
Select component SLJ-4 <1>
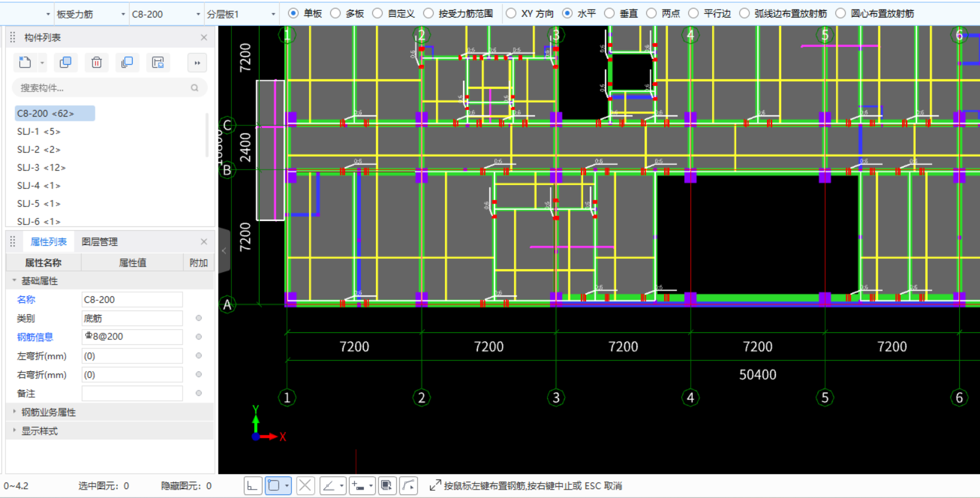tap(38, 185)
